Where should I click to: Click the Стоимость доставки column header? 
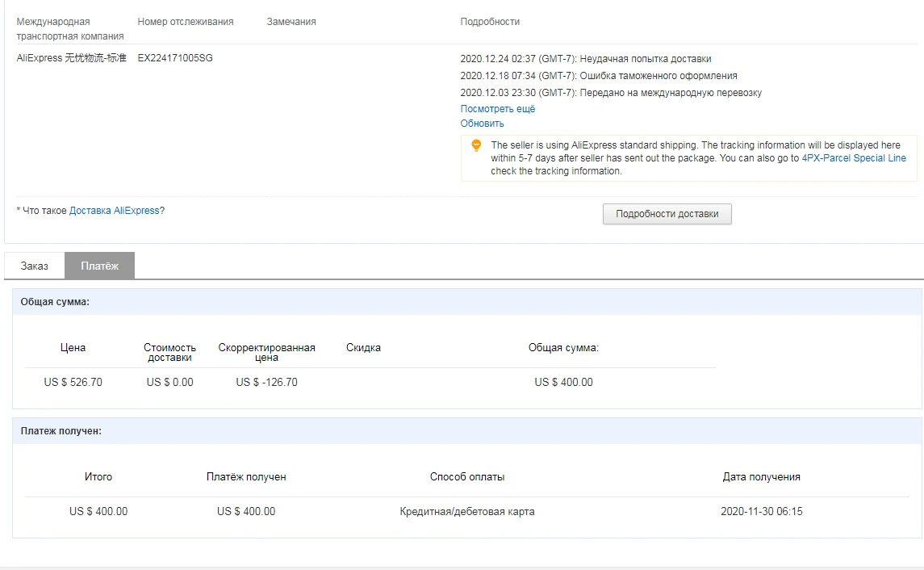pos(169,353)
